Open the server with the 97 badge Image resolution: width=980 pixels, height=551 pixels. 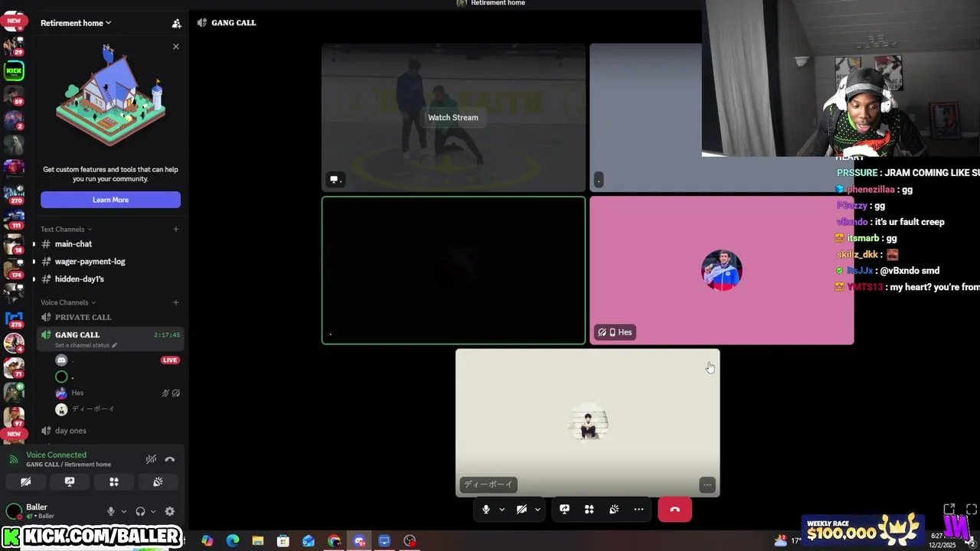14,417
